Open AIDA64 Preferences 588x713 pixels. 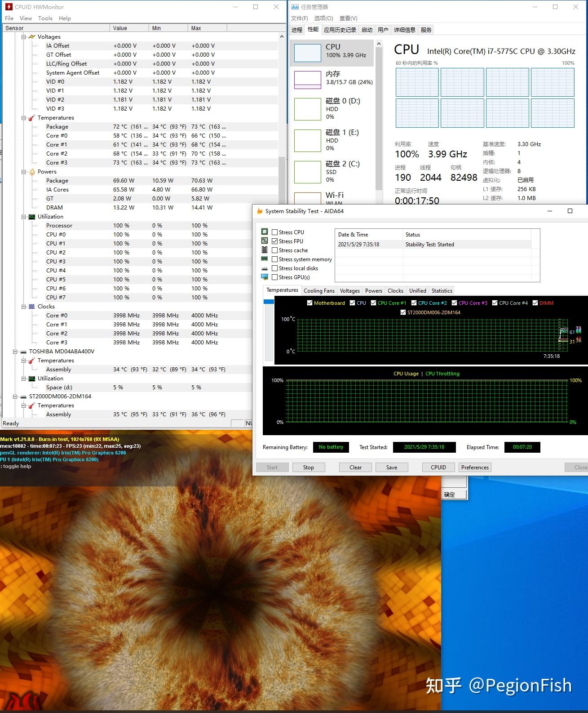pos(475,468)
